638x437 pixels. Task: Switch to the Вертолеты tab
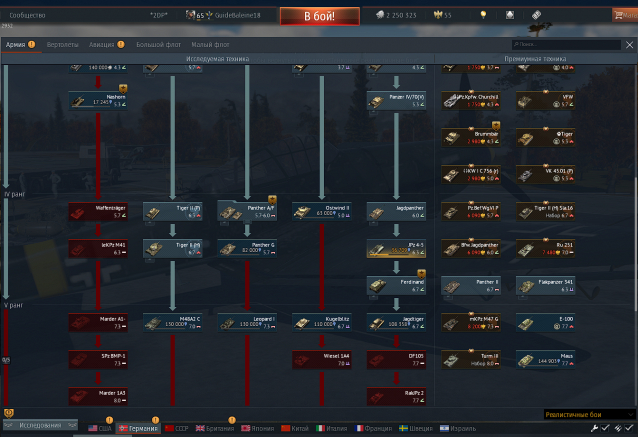pyautogui.click(x=63, y=44)
